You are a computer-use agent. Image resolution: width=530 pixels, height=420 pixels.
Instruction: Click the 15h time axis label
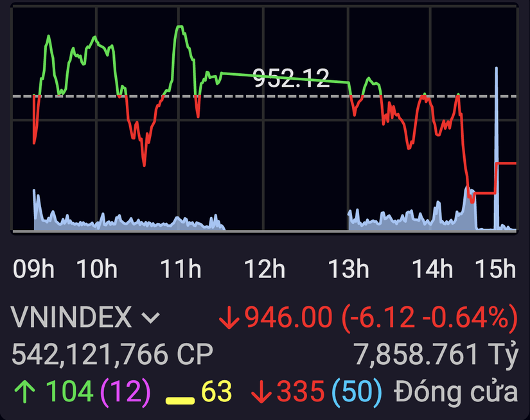point(495,269)
